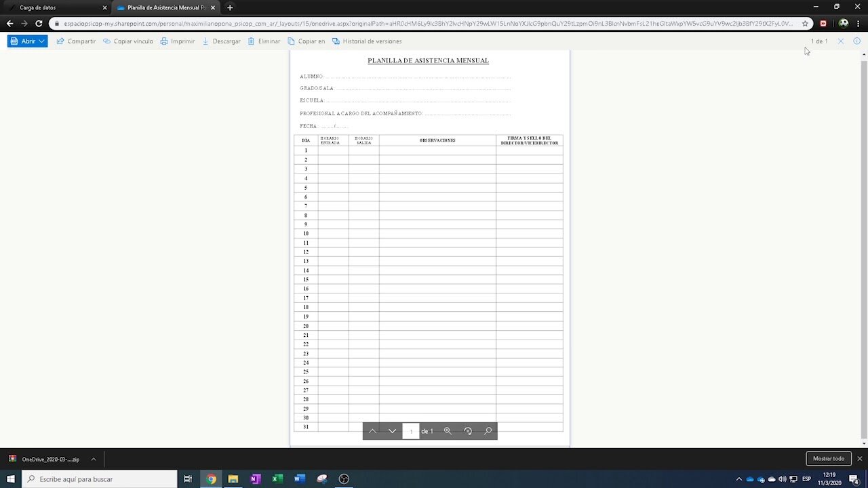Click the volume icon in system tray
Screen dimensions: 868x488
pos(783,479)
